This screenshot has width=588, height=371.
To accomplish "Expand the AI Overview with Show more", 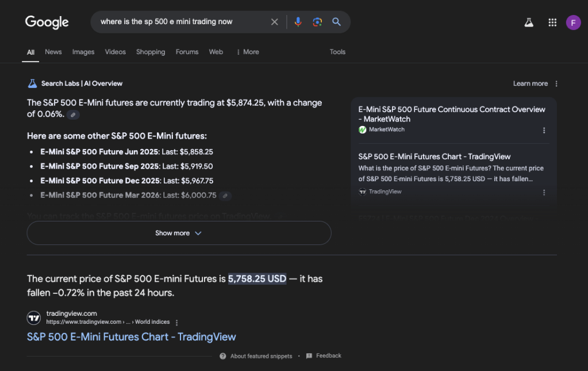I will click(179, 233).
